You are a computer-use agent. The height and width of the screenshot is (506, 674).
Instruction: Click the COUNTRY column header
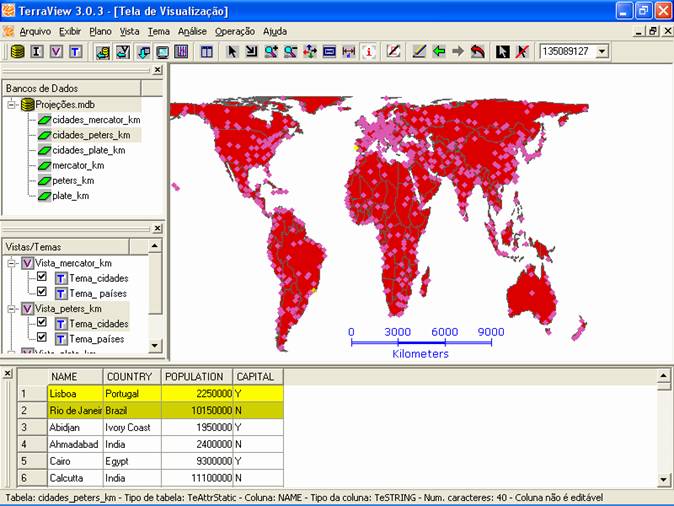coord(132,377)
